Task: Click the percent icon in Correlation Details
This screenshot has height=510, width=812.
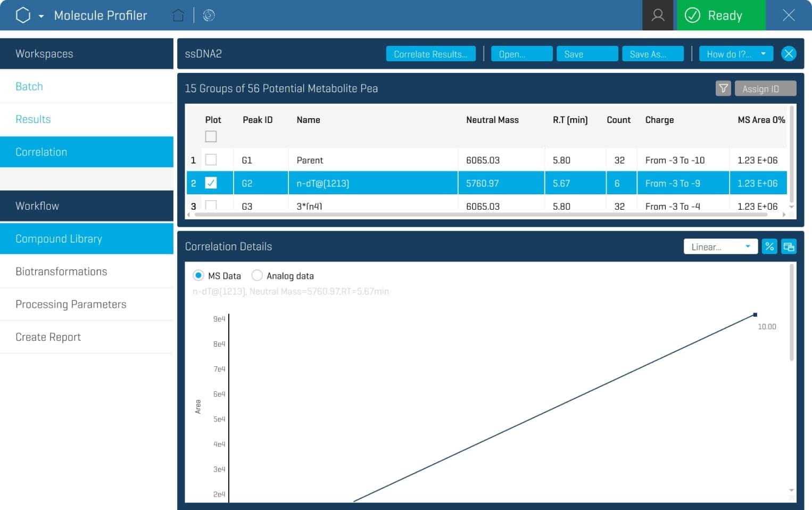Action: 769,246
